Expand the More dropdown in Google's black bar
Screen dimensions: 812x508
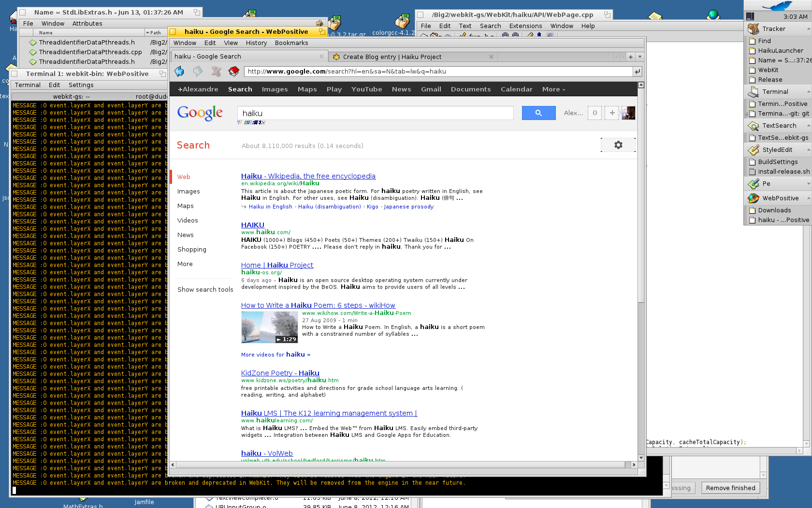coord(553,90)
